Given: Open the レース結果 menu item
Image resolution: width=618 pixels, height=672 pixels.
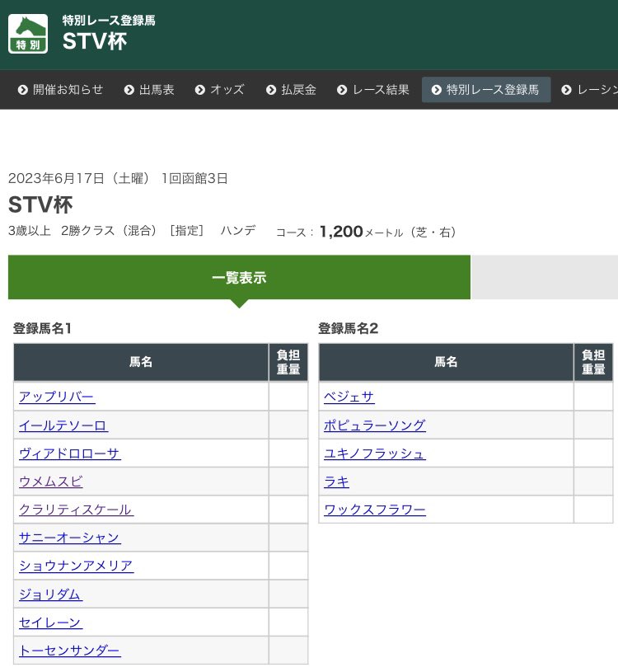Looking at the screenshot, I should point(373,90).
